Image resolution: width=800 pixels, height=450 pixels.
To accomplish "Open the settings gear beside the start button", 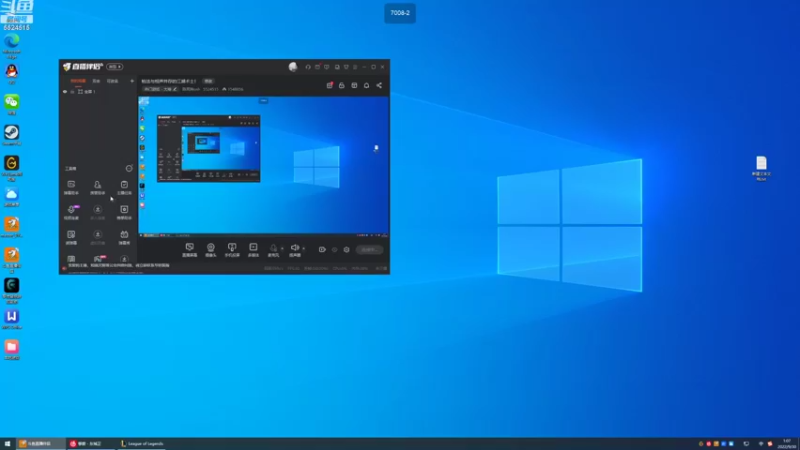I will pyautogui.click(x=346, y=249).
